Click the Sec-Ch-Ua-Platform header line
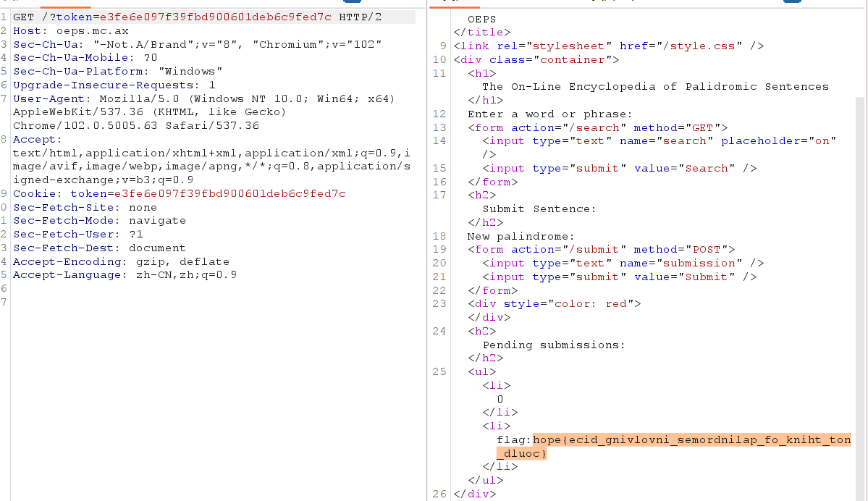The height and width of the screenshot is (501, 868). pyautogui.click(x=117, y=71)
